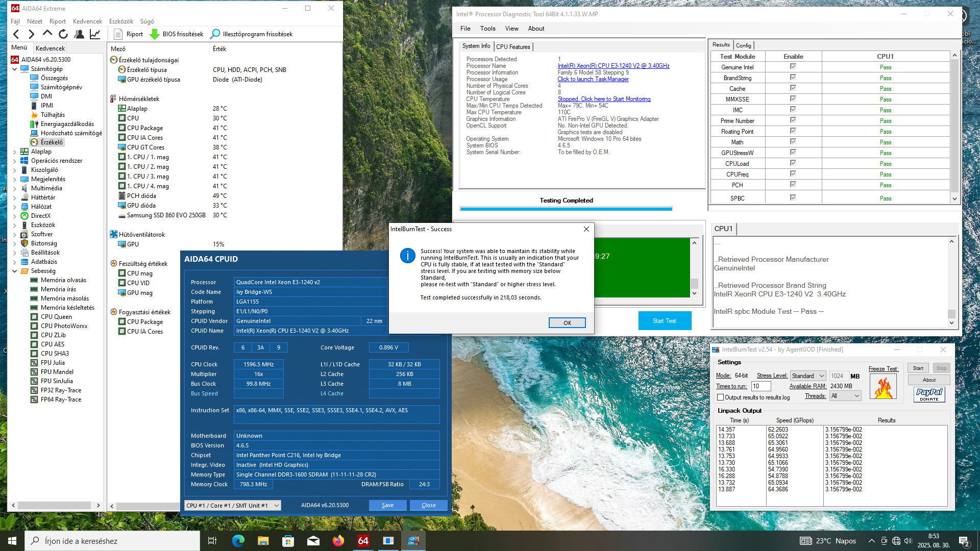Viewport: 980px width, 551px height.
Task: Click the PayPal Donate icon
Action: pos(929,394)
